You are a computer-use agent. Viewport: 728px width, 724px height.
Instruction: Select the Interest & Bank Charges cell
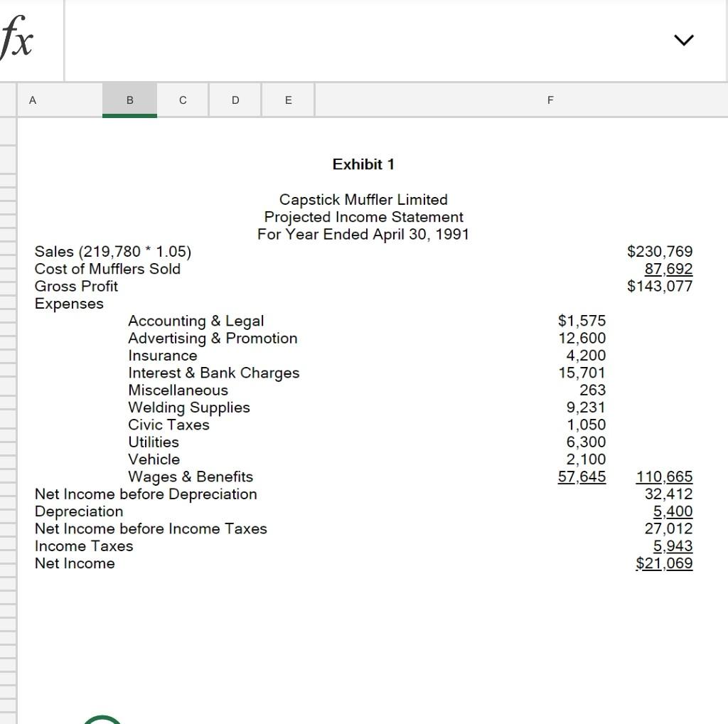click(213, 373)
